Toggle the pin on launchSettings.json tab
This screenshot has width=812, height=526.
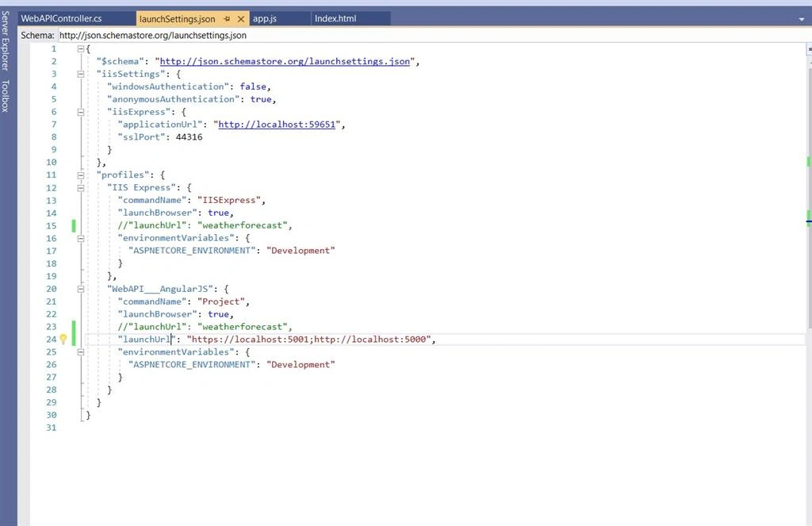click(x=227, y=19)
